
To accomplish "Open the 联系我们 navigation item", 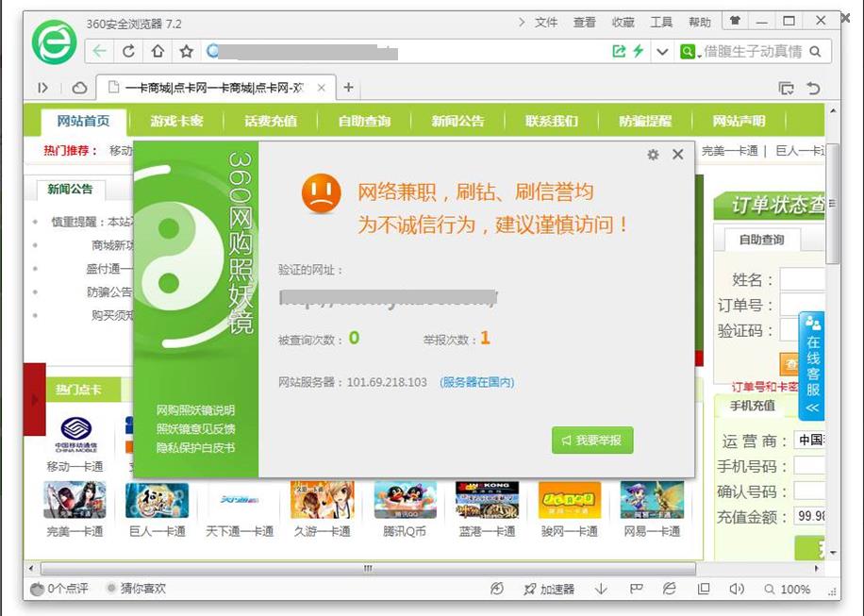I will click(552, 121).
